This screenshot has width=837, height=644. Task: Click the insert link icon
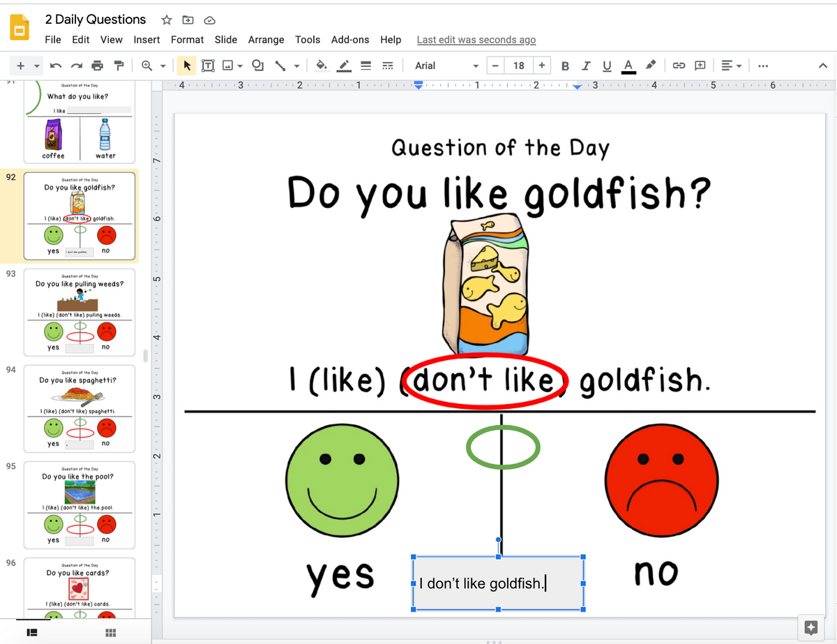(x=679, y=65)
